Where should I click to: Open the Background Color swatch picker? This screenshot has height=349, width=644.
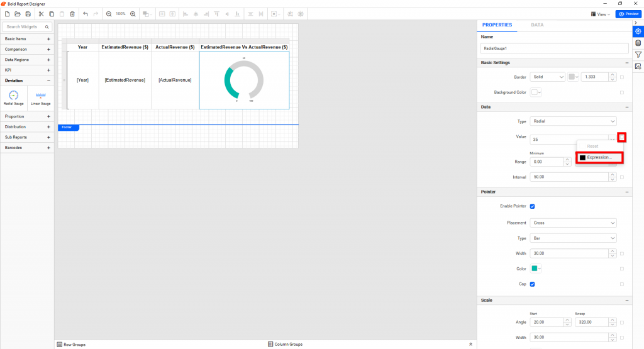tap(536, 92)
